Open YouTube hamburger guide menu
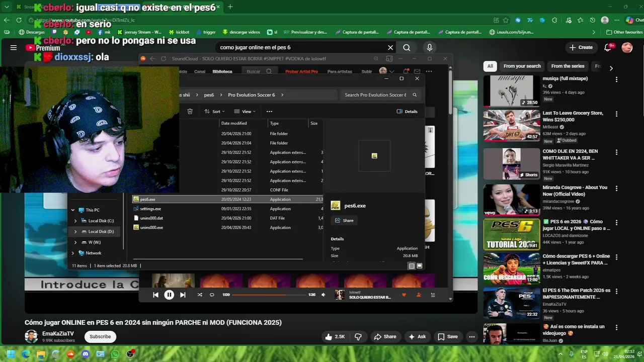Screen dimensions: 644x362 (x=14, y=47)
